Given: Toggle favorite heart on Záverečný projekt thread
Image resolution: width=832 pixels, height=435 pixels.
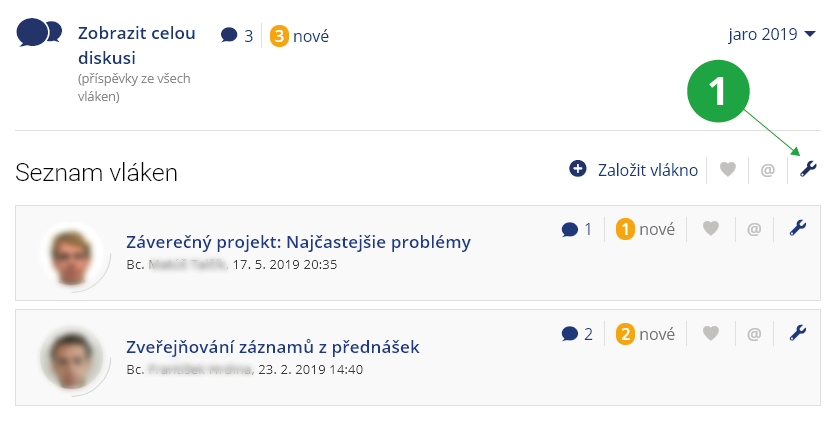Looking at the screenshot, I should point(711,229).
